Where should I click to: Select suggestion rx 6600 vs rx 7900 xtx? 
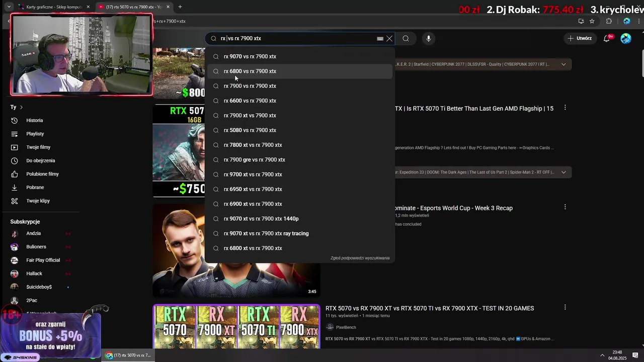point(299,101)
